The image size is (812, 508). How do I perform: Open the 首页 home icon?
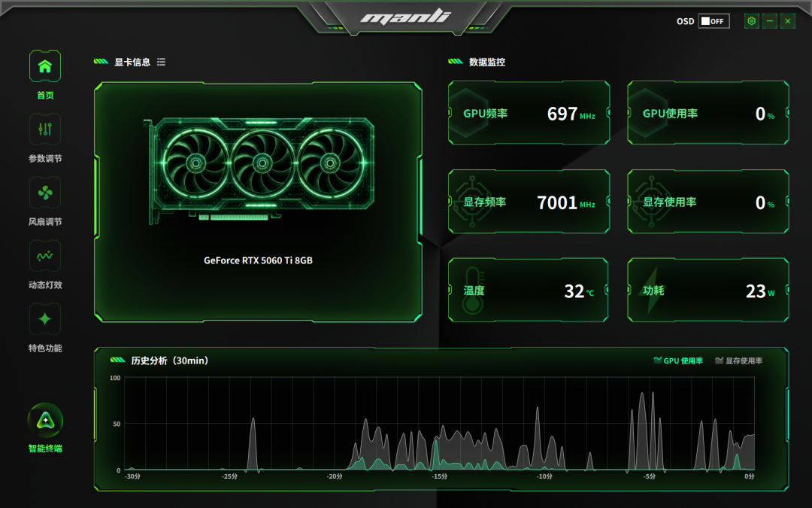click(x=45, y=66)
